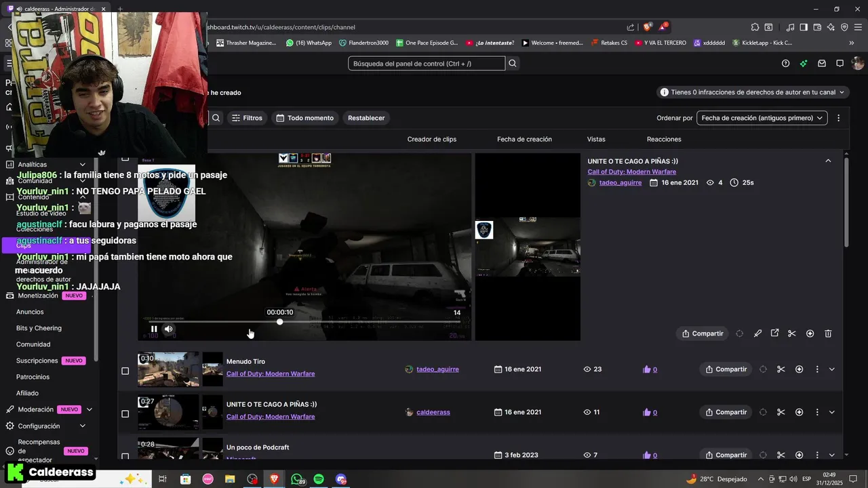Image resolution: width=868 pixels, height=488 pixels.
Task: Expand the Un poco de Podcast row
Action: 832,455
